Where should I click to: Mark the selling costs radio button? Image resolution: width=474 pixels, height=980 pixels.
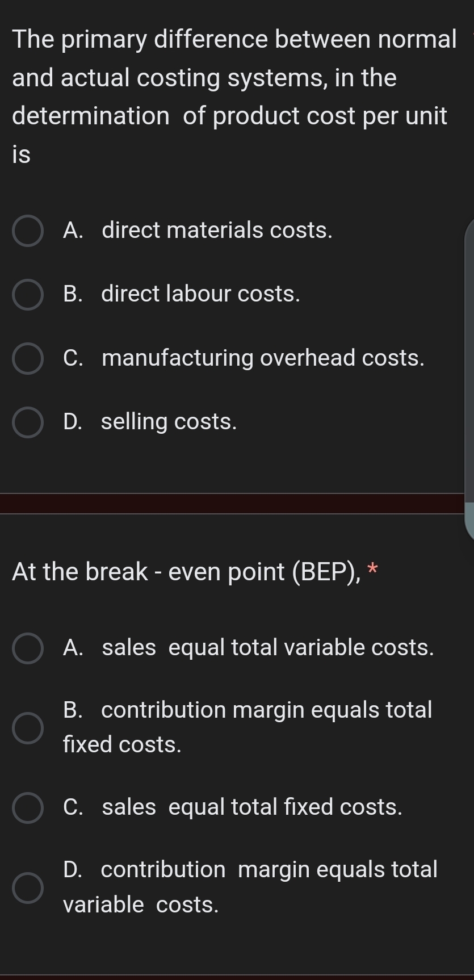click(28, 422)
